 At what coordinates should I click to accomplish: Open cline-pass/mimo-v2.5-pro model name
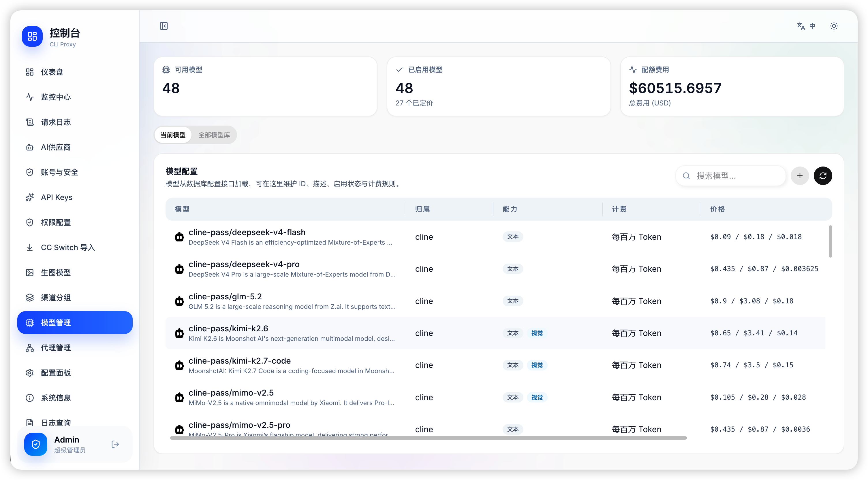coord(240,425)
